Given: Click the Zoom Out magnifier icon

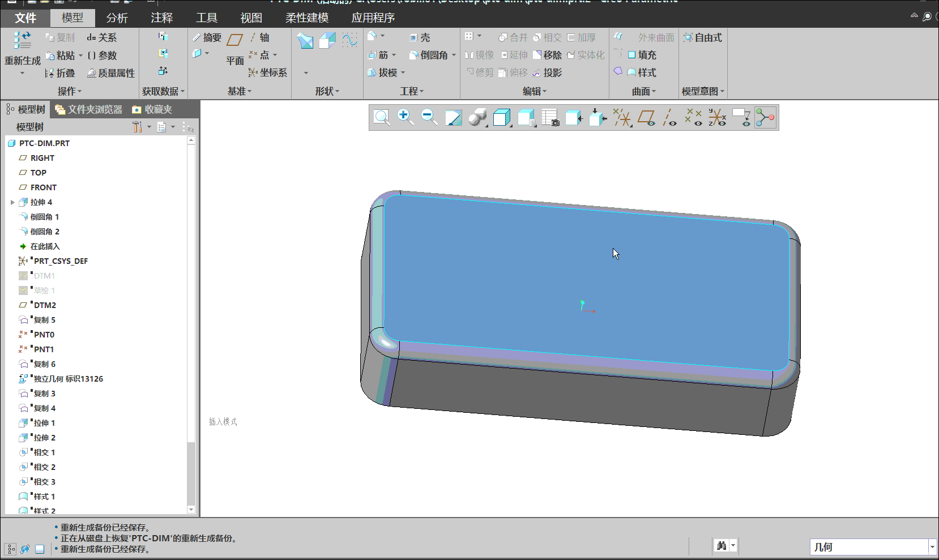Looking at the screenshot, I should pyautogui.click(x=429, y=118).
